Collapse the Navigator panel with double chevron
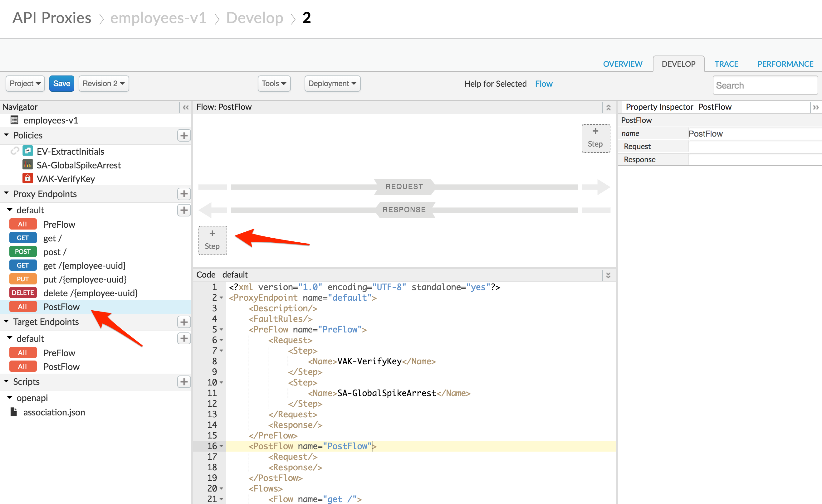 pyautogui.click(x=185, y=107)
